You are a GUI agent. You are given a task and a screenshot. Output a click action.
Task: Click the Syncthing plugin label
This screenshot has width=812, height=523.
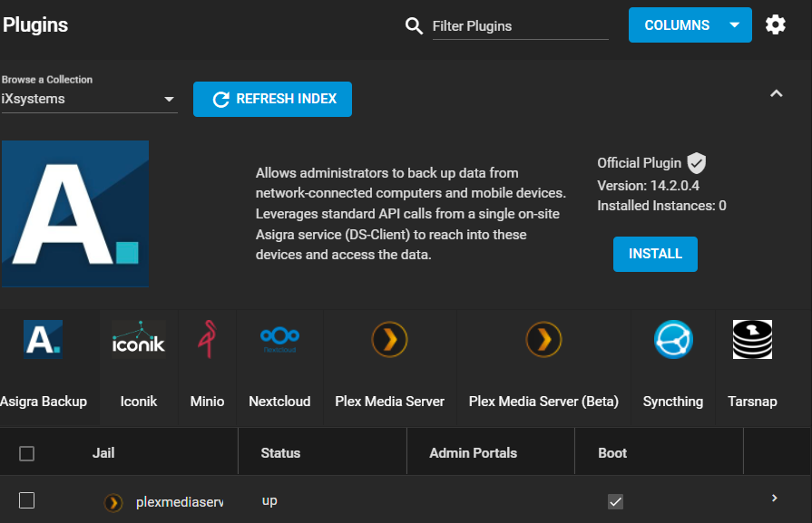pyautogui.click(x=673, y=402)
